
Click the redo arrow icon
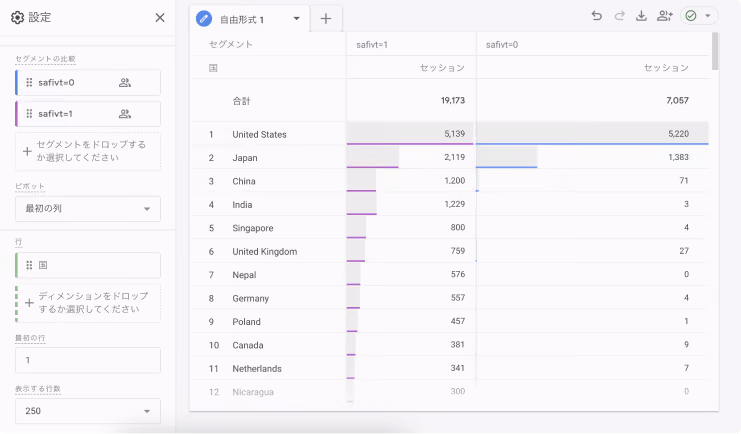pos(619,16)
